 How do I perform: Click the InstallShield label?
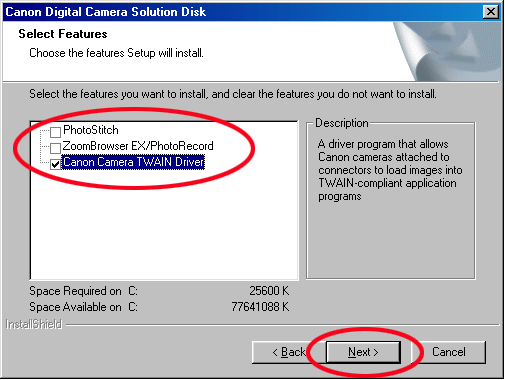pyautogui.click(x=34, y=324)
